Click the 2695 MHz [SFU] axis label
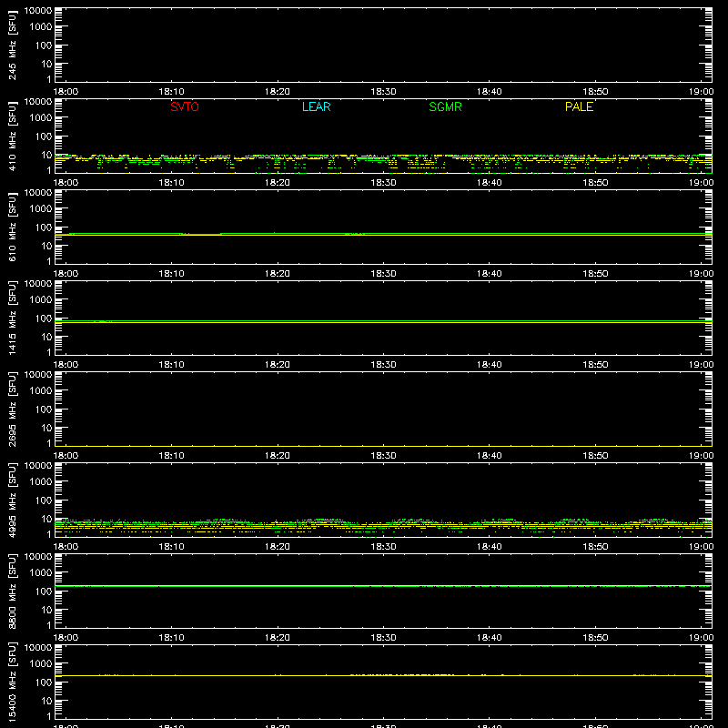The width and height of the screenshot is (728, 728). click(13, 409)
